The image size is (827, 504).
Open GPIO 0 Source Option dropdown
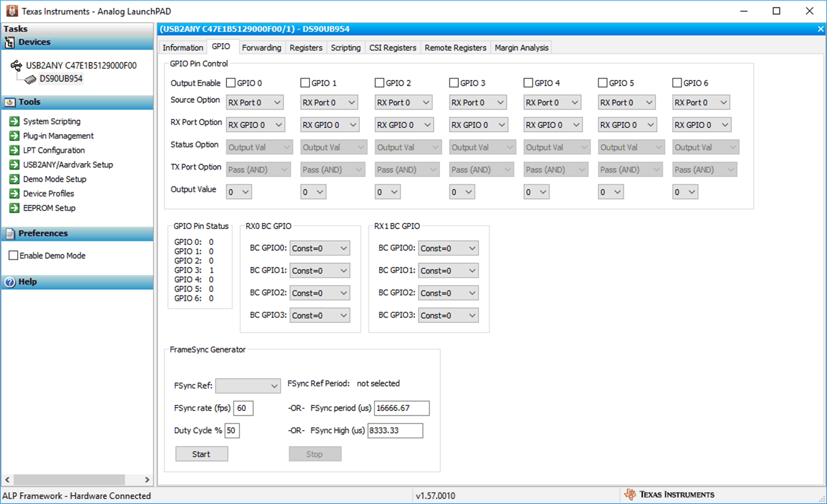click(255, 103)
